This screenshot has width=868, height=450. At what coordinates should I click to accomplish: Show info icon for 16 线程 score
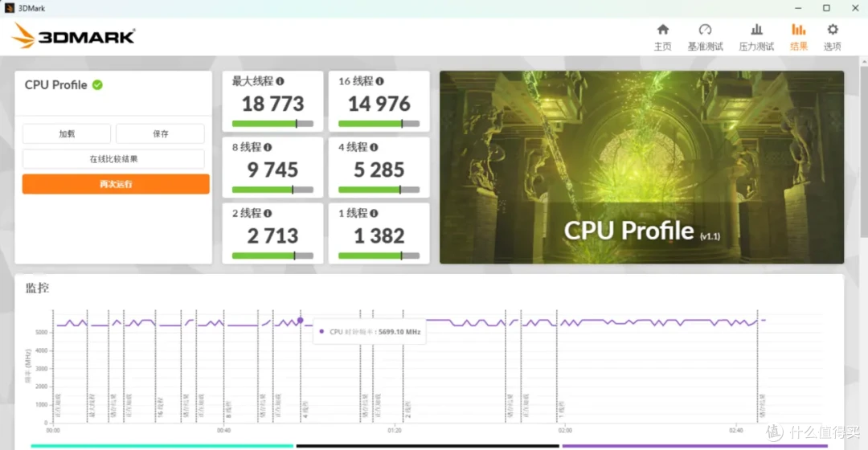pos(379,81)
